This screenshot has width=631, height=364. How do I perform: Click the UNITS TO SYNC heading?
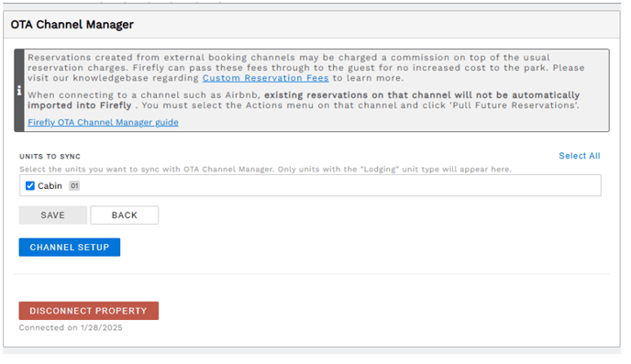tap(50, 157)
